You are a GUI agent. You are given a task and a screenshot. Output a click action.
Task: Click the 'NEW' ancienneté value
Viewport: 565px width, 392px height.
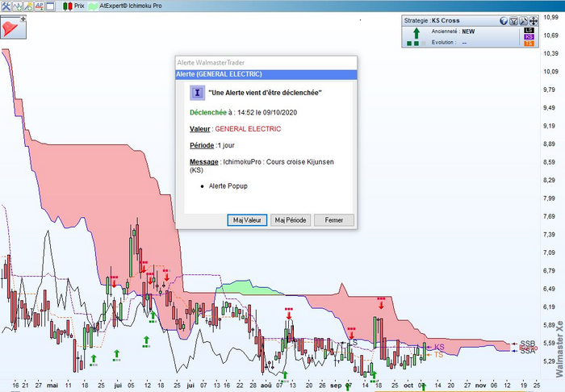click(x=468, y=31)
